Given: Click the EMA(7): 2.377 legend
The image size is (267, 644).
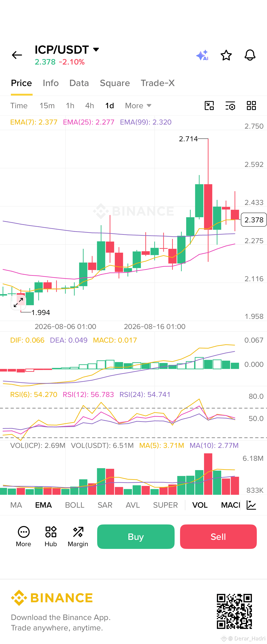Looking at the screenshot, I should click(x=34, y=122).
